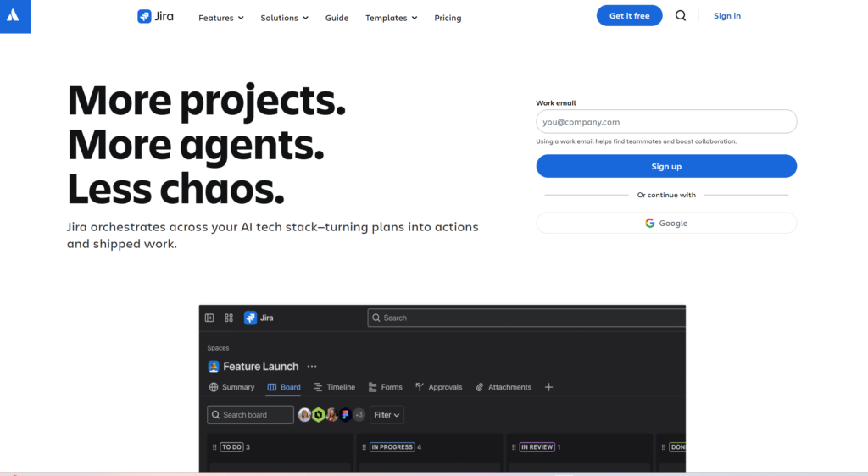
Task: Click the Summary globe icon
Action: [213, 388]
